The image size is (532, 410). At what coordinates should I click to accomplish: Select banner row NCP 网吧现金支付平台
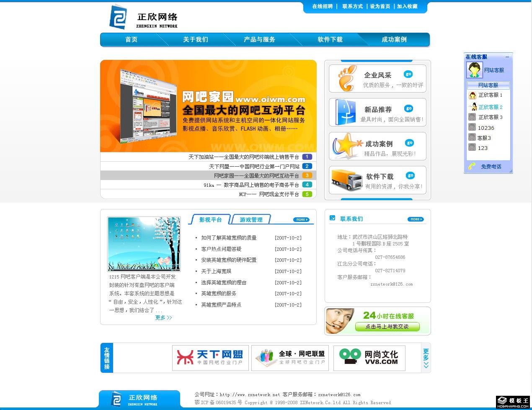pos(269,194)
